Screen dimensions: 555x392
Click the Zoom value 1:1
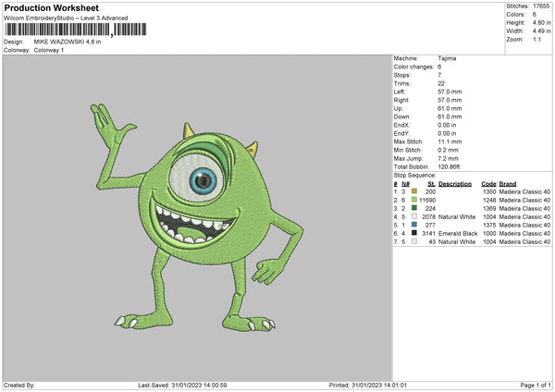coord(536,40)
